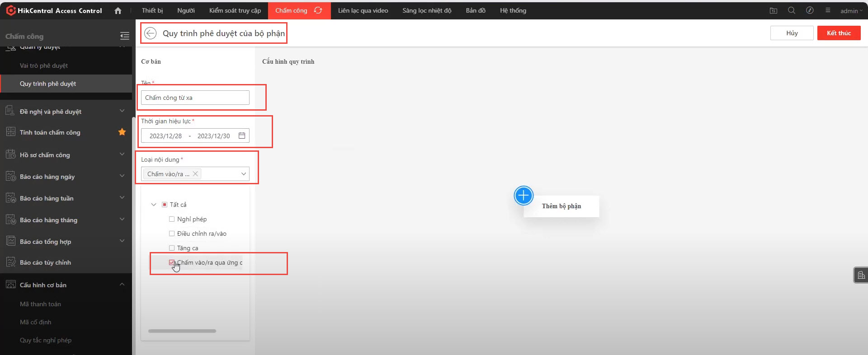Expand 'Hồ sơ chấm công' sidebar section

click(x=122, y=154)
